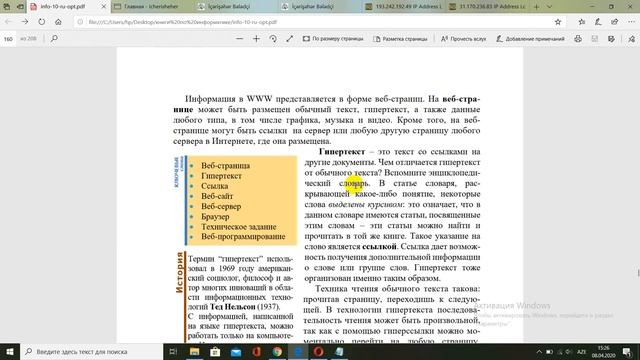Image resolution: width=640 pixels, height=360 pixels.
Task: Print the PDF with the printer icon
Action: 578,39
